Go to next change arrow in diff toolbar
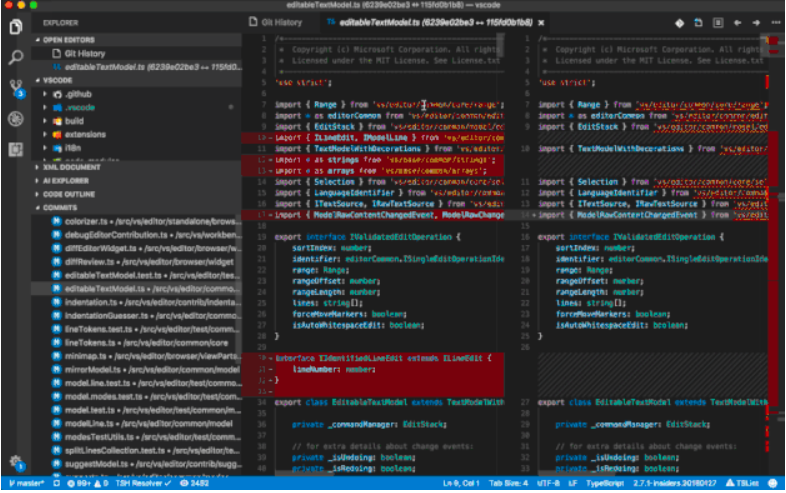 click(x=758, y=21)
